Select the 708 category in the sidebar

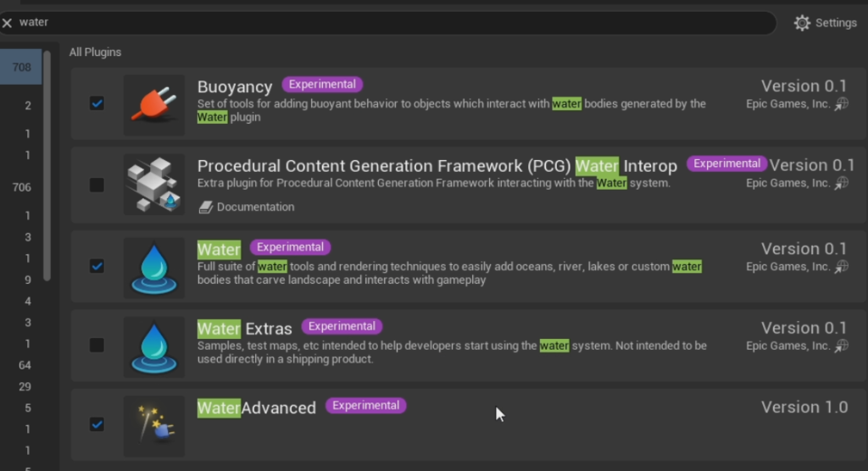pyautogui.click(x=21, y=67)
